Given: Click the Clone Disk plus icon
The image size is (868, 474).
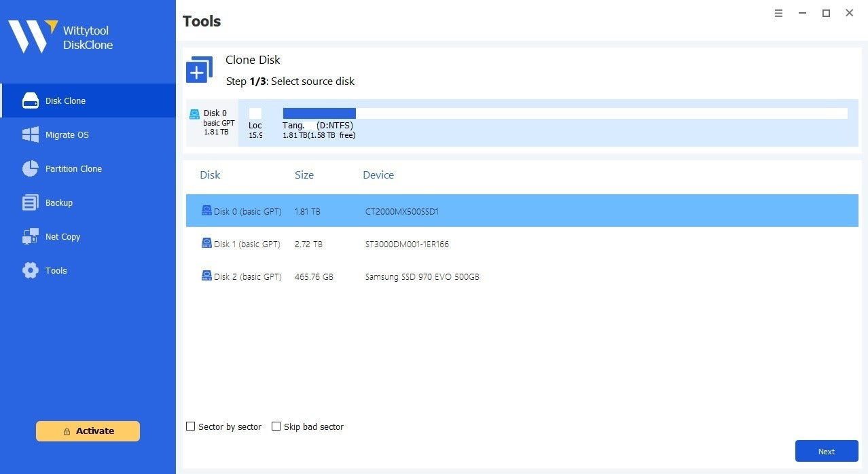Looking at the screenshot, I should (x=199, y=69).
